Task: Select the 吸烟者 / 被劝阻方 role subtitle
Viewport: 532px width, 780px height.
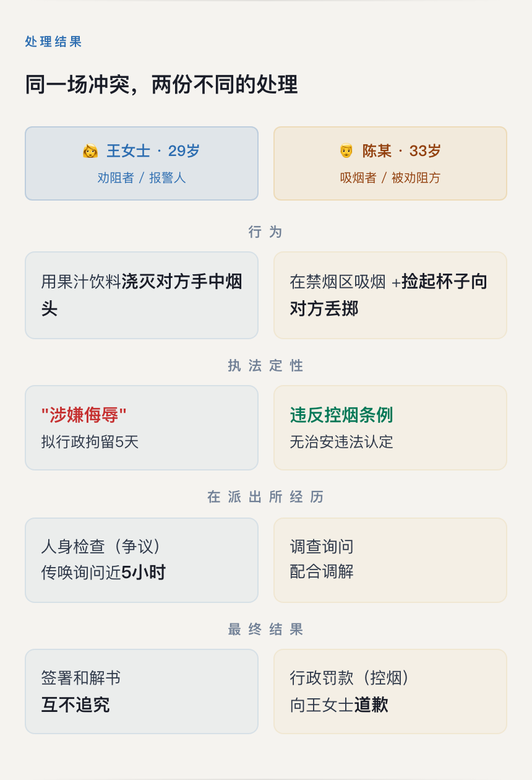Action: (x=390, y=178)
